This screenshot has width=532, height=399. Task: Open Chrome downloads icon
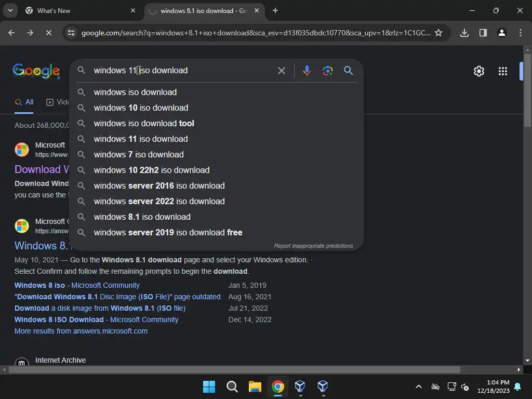coord(464,33)
